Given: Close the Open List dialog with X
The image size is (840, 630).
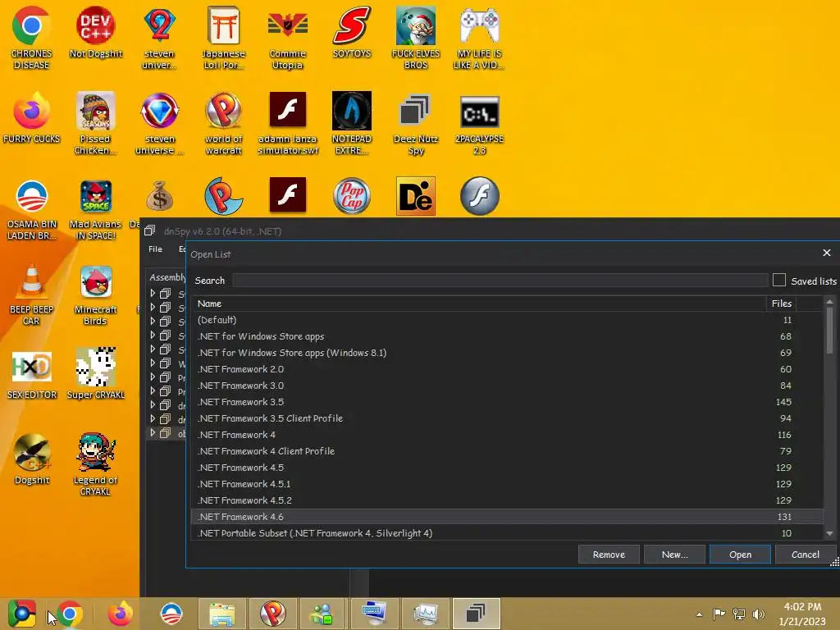Looking at the screenshot, I should (x=827, y=253).
